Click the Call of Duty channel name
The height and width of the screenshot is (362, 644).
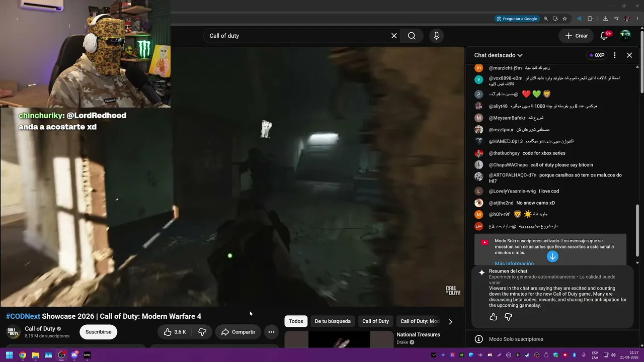tap(40, 329)
